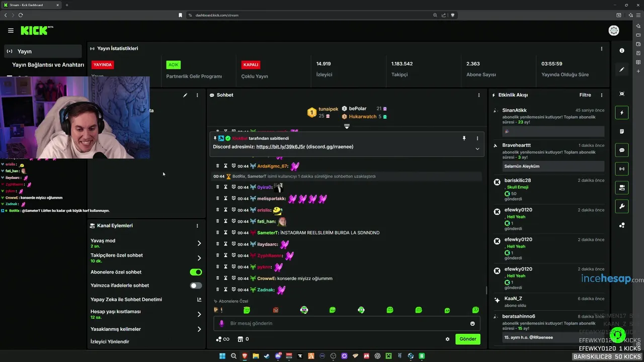Click SinanAtikk in activity feed

514,110
